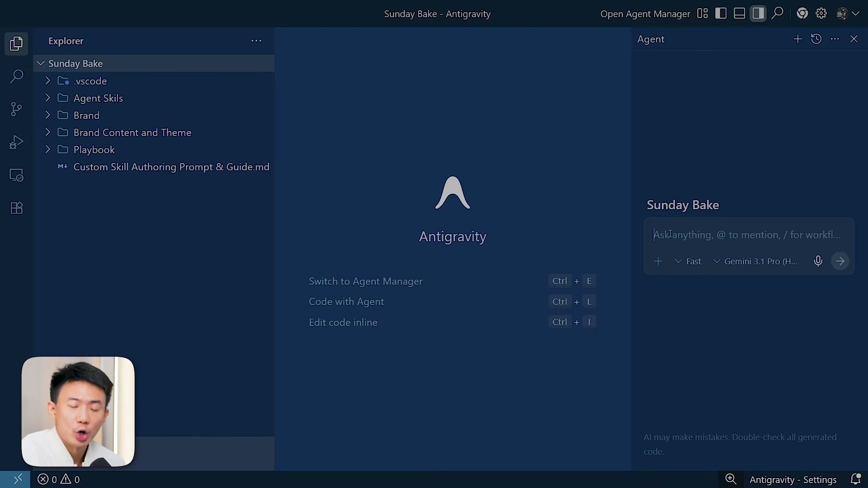This screenshot has height=488, width=868.
Task: Click Switch to Agent Manager link
Action: [x=365, y=281]
